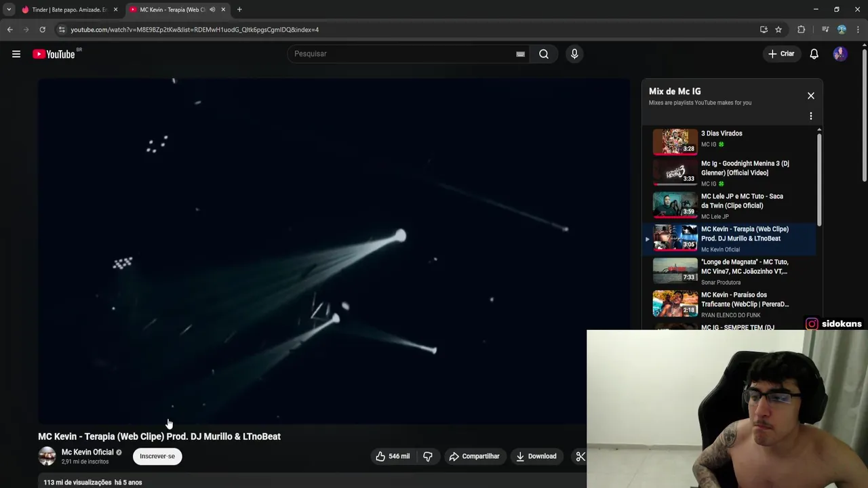
Task: Click Inscrever-se to subscribe
Action: pyautogui.click(x=157, y=456)
